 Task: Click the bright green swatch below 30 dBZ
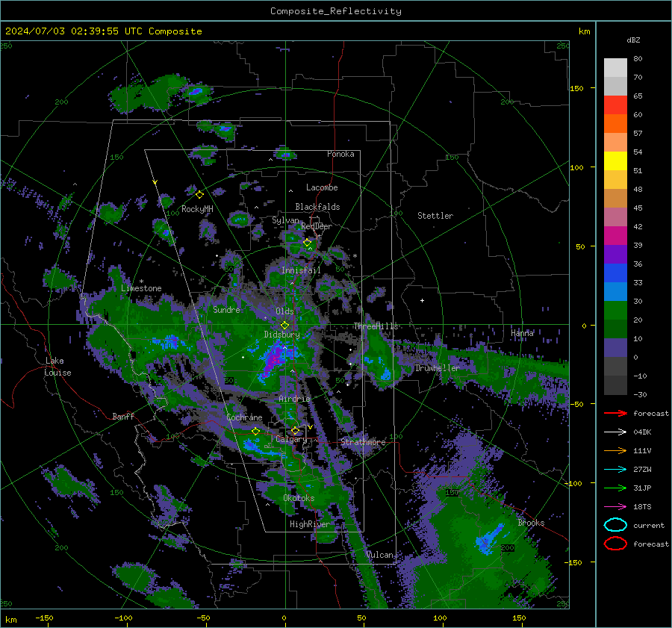[x=615, y=310]
